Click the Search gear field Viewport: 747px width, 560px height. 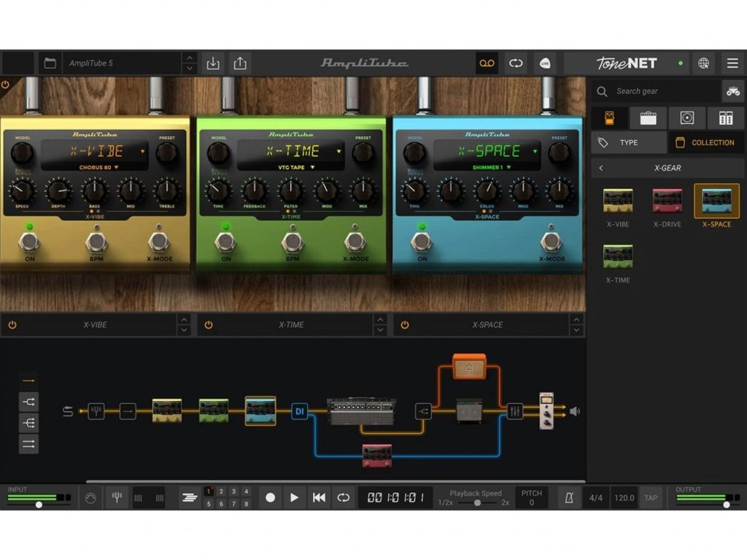[x=656, y=90]
